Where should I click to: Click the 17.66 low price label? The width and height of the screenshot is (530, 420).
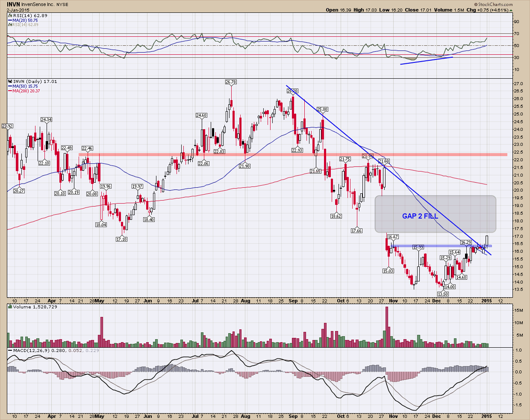[x=356, y=231]
